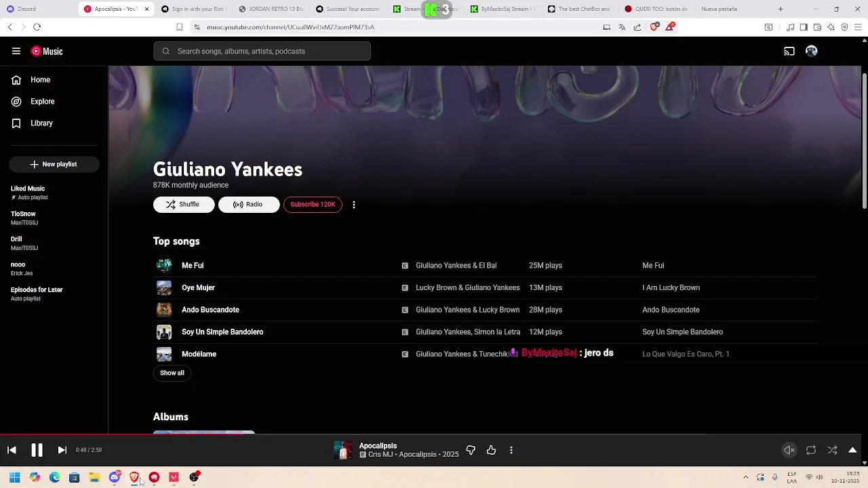
Task: Unmute the player volume
Action: pyautogui.click(x=789, y=450)
